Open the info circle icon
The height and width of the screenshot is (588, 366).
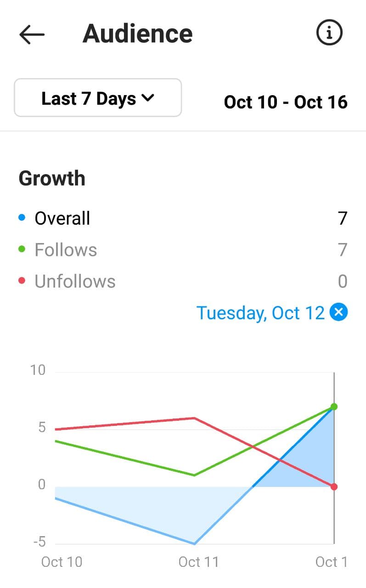click(329, 33)
